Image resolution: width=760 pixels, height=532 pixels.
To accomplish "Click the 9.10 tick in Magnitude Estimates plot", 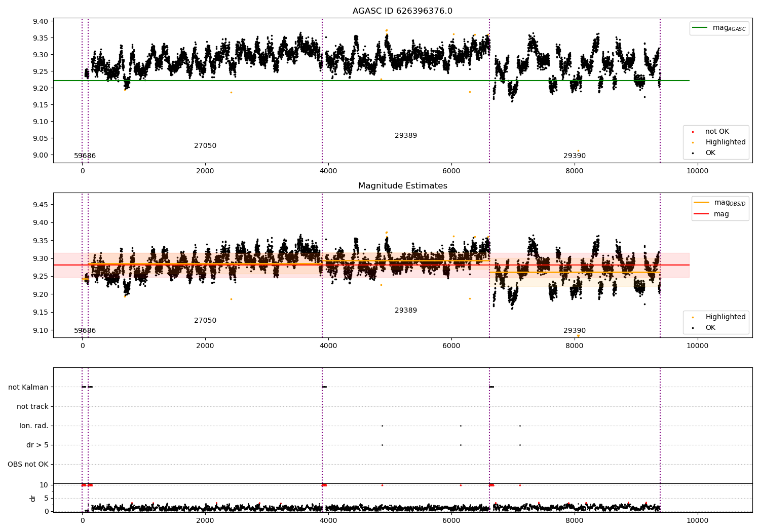I will 41,330.
